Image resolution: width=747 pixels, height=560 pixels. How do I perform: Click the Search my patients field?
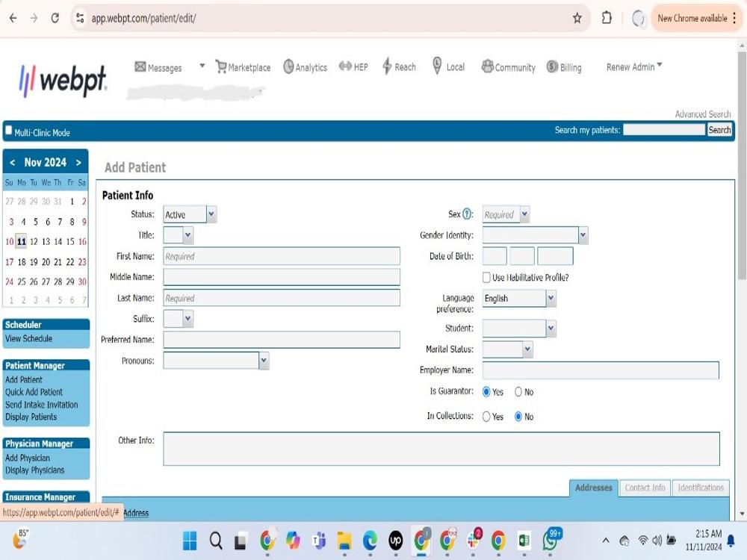(x=664, y=129)
